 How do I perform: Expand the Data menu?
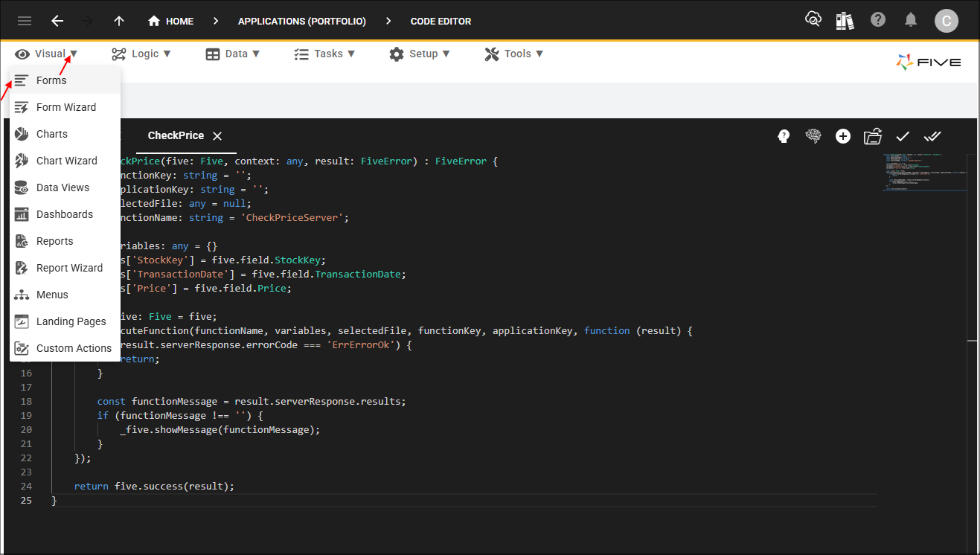[x=233, y=54]
